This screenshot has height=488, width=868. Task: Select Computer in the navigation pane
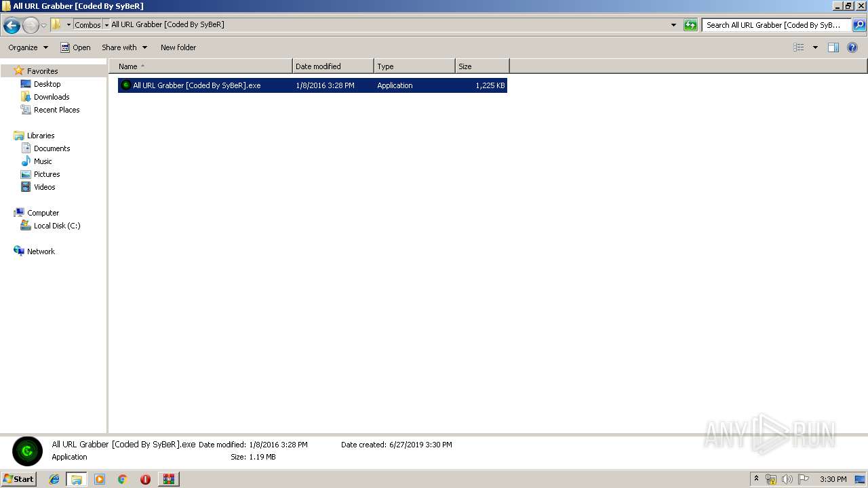(43, 213)
